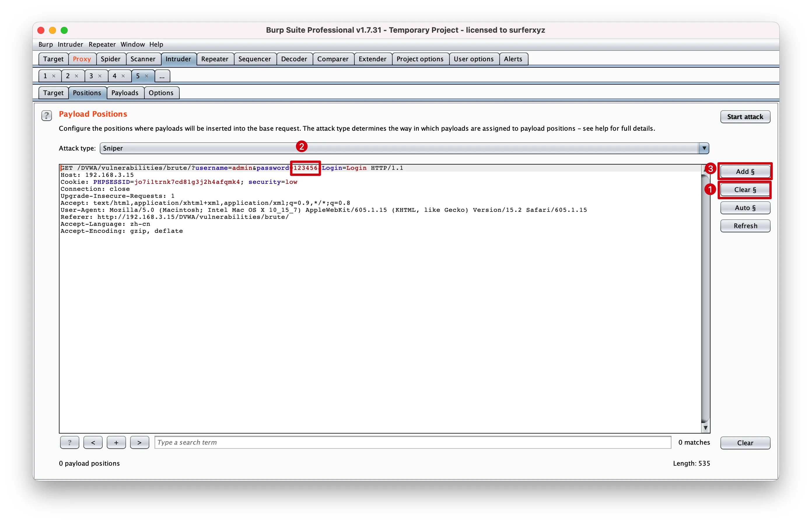Click the Start attack button
This screenshot has height=524, width=812.
[745, 117]
